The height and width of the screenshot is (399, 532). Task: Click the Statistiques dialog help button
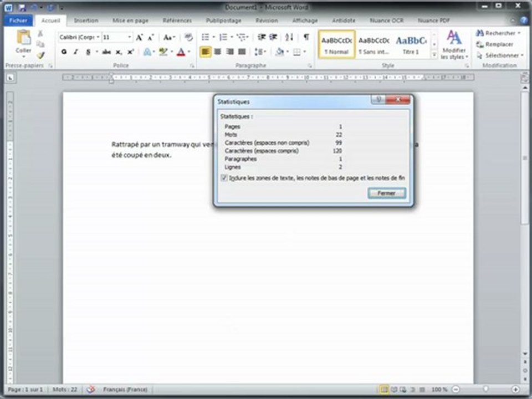pyautogui.click(x=378, y=99)
